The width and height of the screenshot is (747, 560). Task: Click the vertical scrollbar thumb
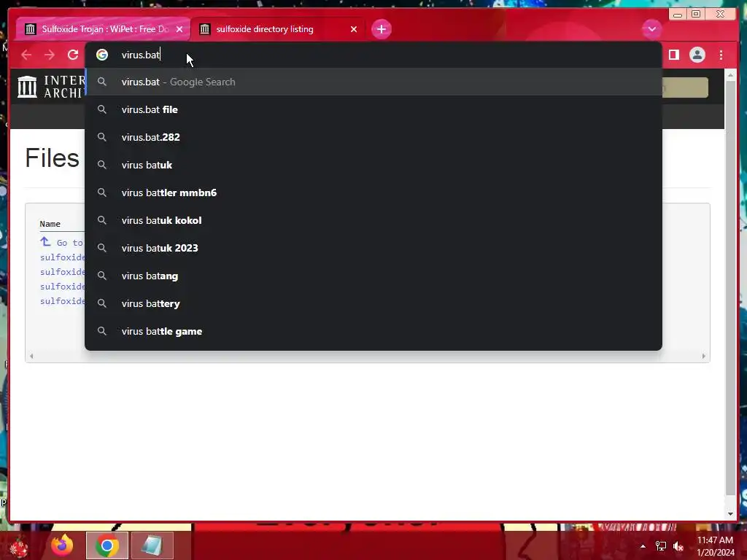pos(730,288)
